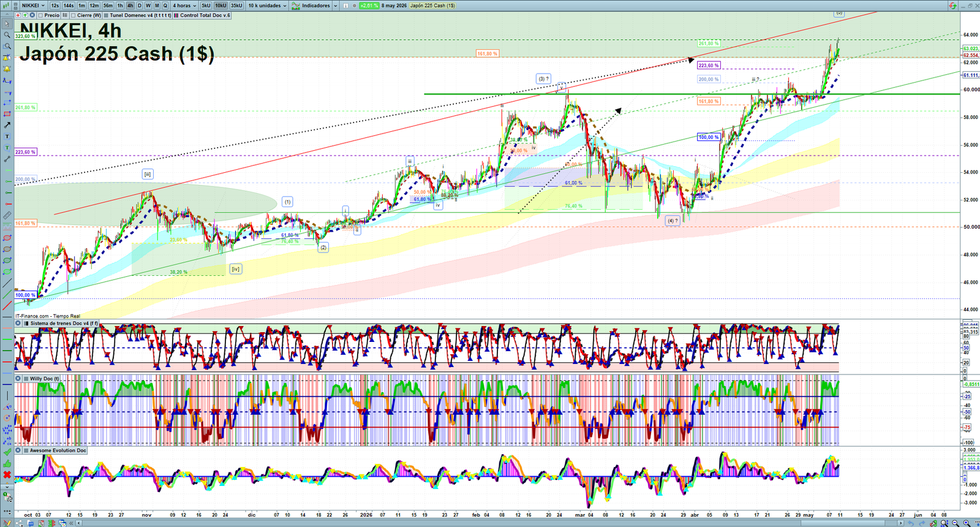
Task: Select the magnifier zoom tool
Action: tap(7, 35)
